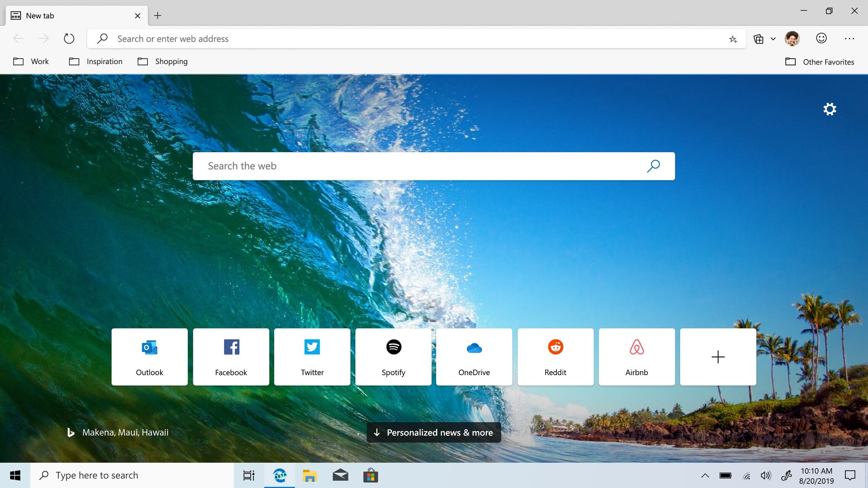This screenshot has height=488, width=868.
Task: Toggle emoji picker in address bar
Action: pos(821,39)
